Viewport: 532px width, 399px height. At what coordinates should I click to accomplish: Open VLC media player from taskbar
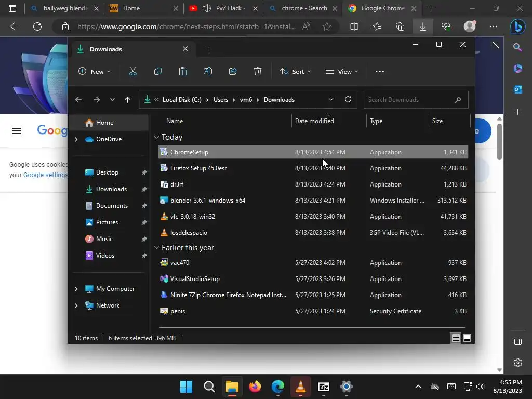(x=301, y=387)
